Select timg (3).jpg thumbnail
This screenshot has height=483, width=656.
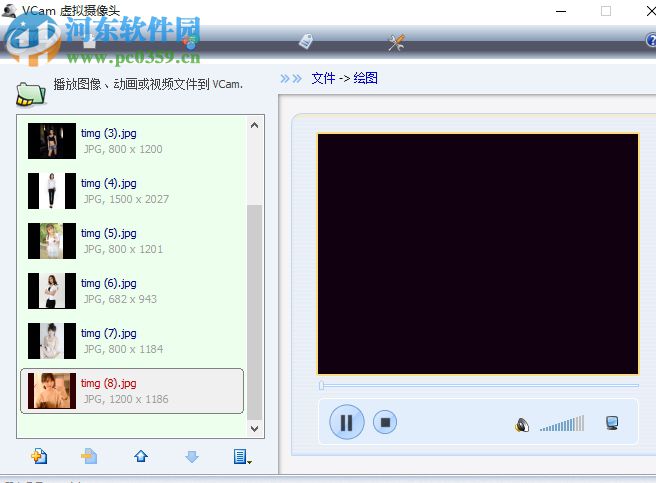pos(52,141)
